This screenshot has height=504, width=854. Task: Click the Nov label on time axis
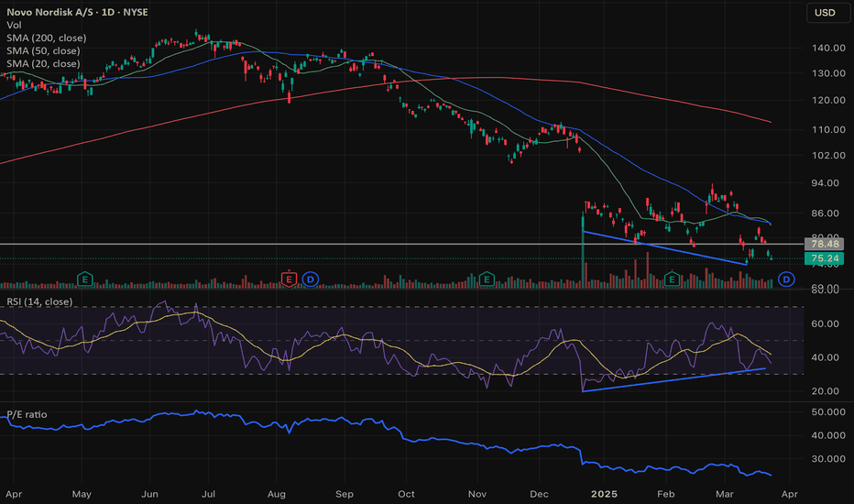477,494
